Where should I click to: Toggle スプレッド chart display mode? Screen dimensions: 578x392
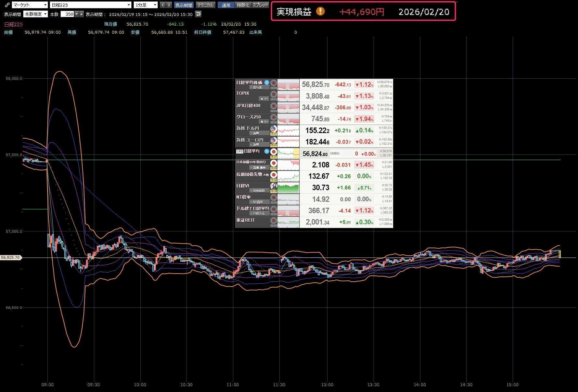point(261,5)
